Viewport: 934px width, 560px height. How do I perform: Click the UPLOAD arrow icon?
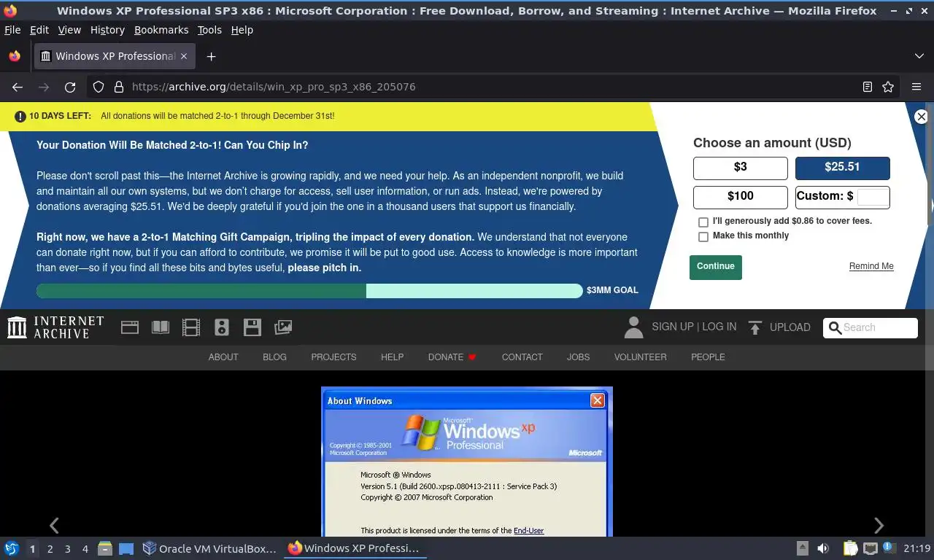(755, 328)
